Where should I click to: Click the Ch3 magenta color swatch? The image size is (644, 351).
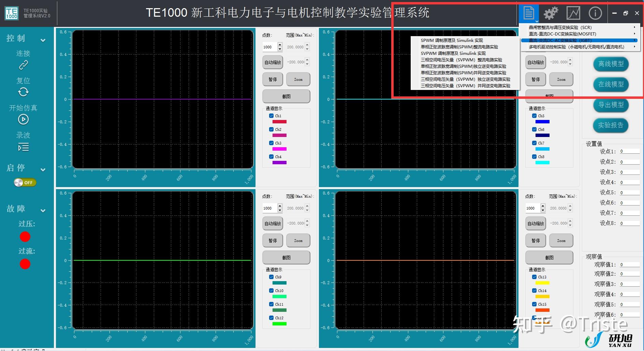tap(279, 149)
